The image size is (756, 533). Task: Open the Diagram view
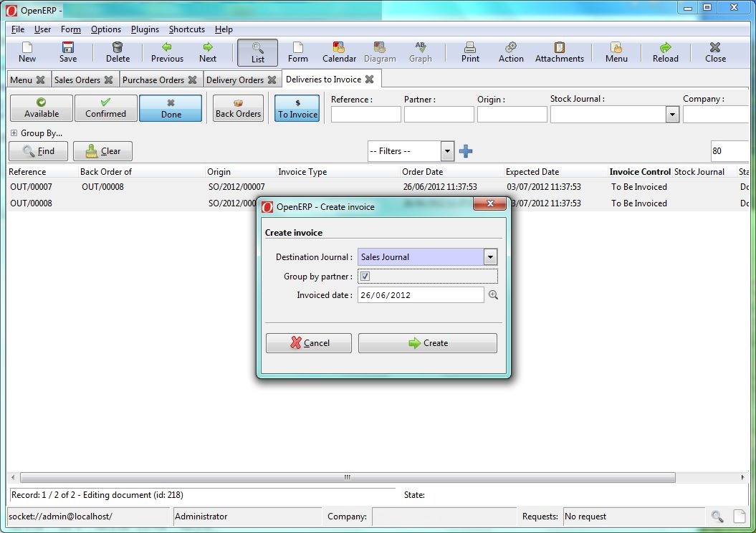tap(380, 52)
